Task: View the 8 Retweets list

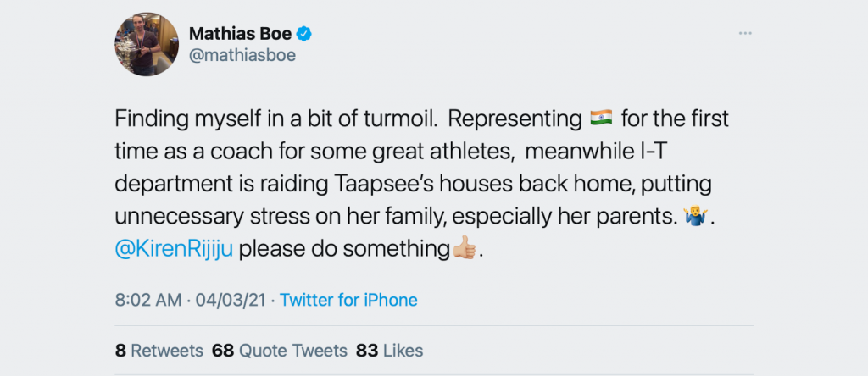Action: [x=159, y=350]
